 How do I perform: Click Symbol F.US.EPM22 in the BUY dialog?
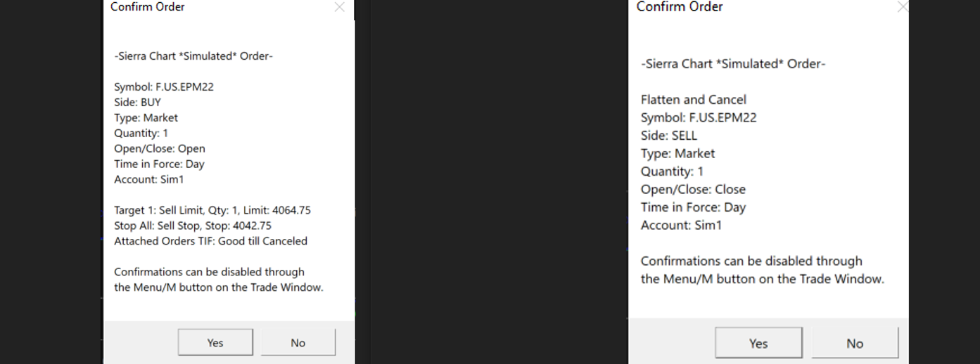click(163, 87)
